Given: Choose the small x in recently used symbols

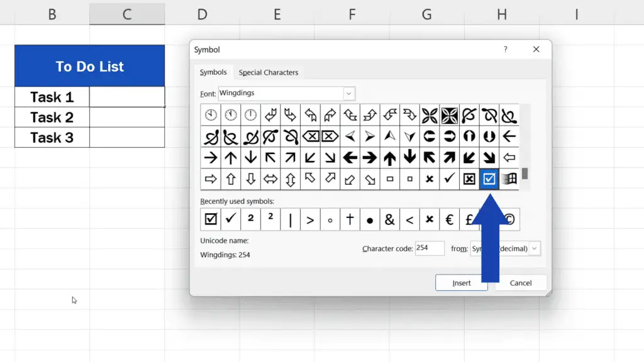Looking at the screenshot, I should (430, 220).
